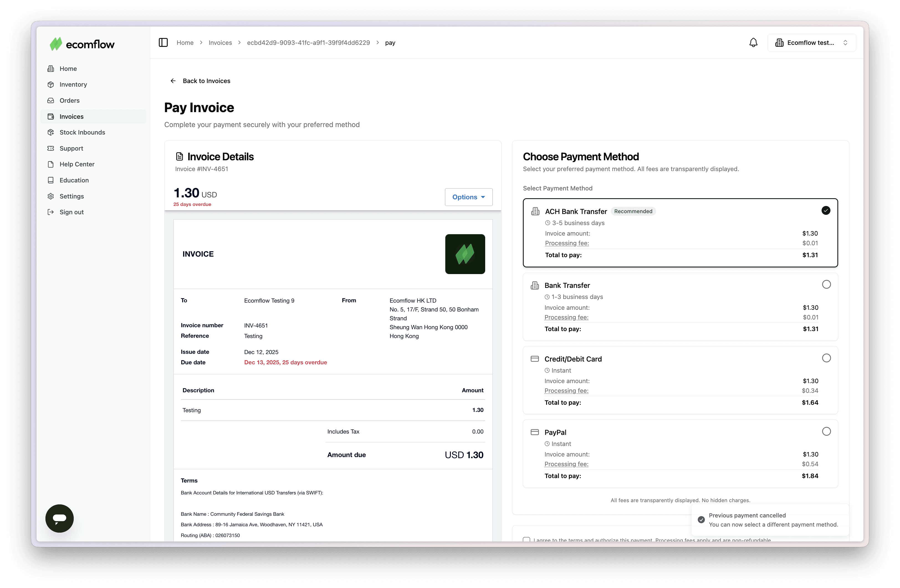Screen dimensions: 900x588
Task: Toggle the sidebar panel icon
Action: pos(163,42)
